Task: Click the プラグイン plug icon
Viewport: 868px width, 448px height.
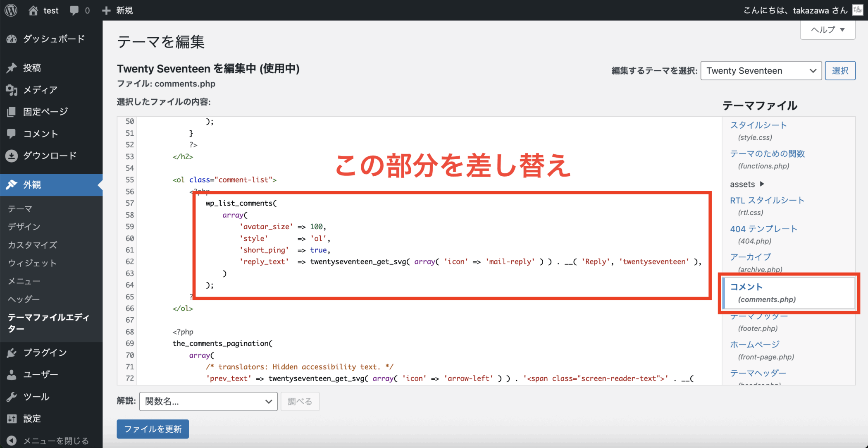Action: tap(12, 353)
